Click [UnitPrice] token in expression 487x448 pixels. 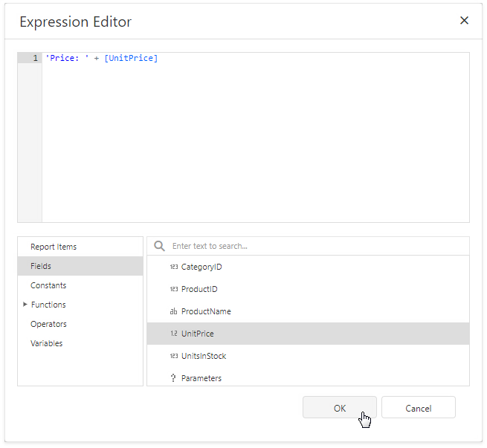[131, 58]
